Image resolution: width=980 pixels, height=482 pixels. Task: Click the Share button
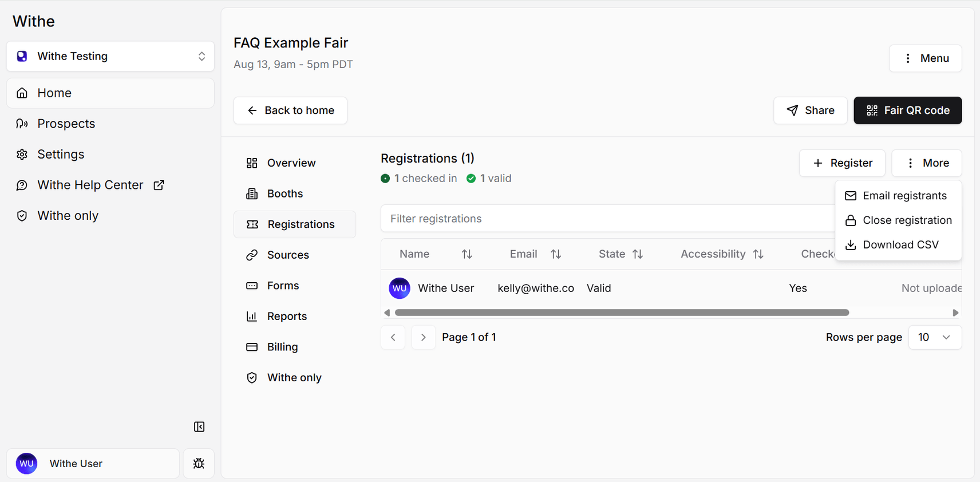point(811,110)
